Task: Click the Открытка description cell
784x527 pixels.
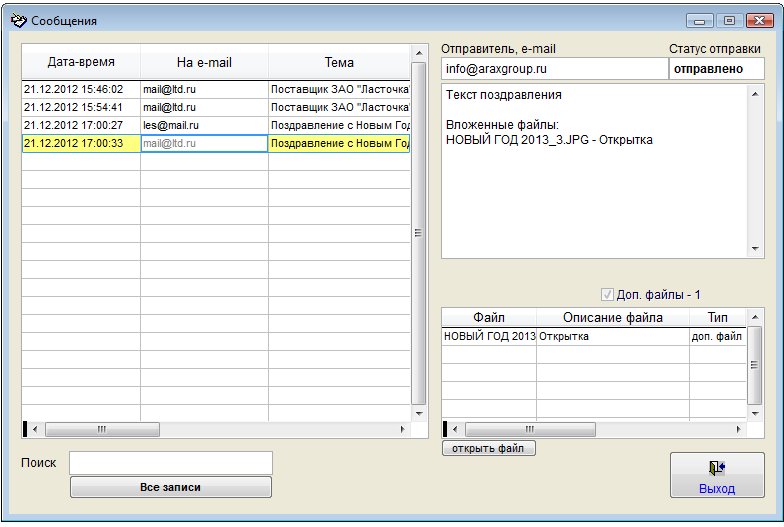Action: 613,336
